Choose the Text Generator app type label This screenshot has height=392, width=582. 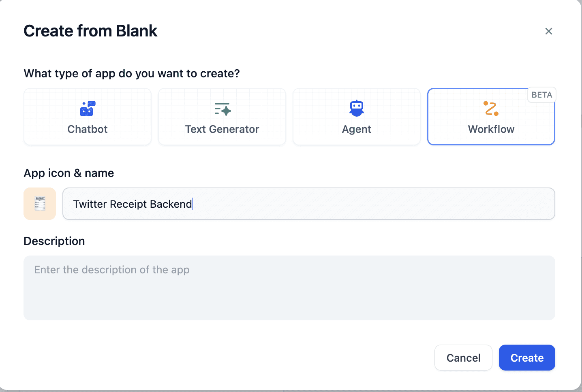pos(222,129)
